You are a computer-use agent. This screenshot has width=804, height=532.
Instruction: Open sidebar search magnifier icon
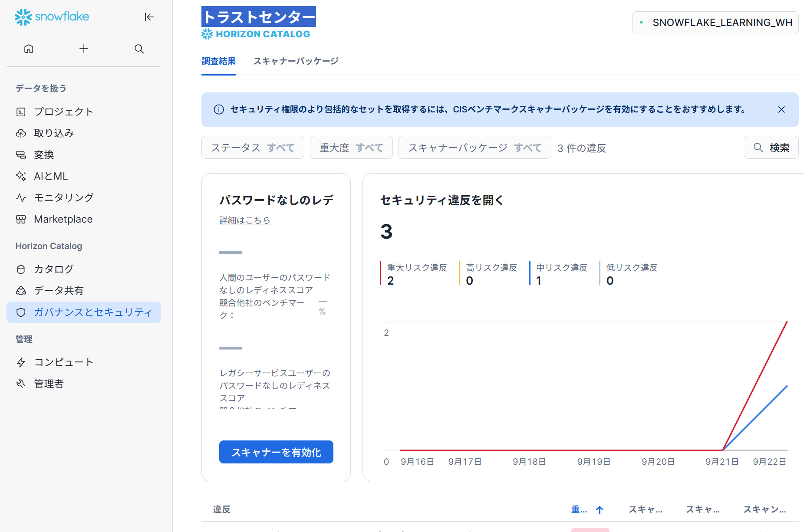[139, 49]
